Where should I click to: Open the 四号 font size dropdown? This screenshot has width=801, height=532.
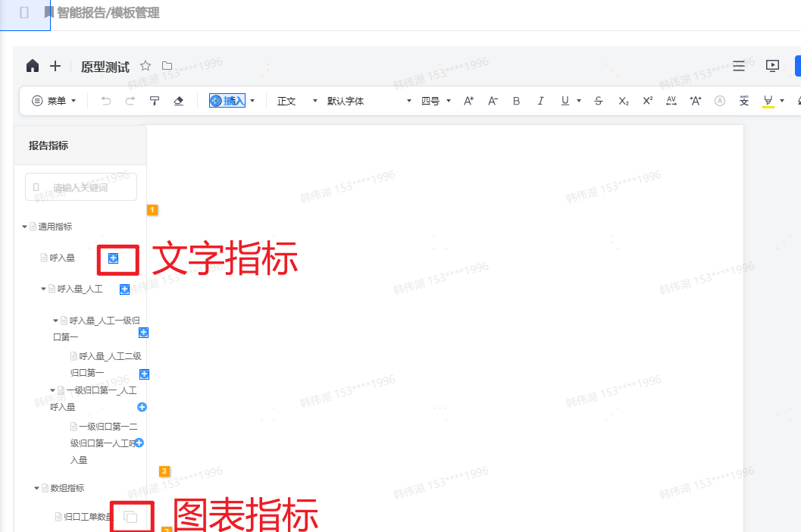pos(436,101)
